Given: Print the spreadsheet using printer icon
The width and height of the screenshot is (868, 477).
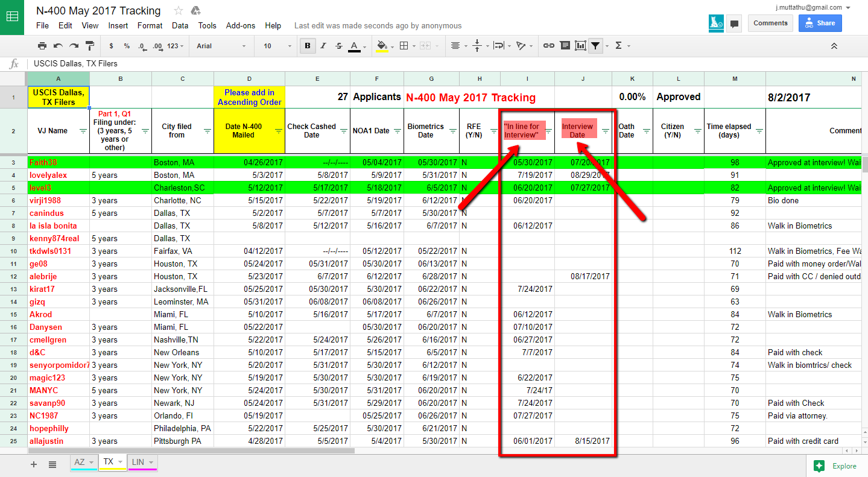Looking at the screenshot, I should (x=42, y=46).
